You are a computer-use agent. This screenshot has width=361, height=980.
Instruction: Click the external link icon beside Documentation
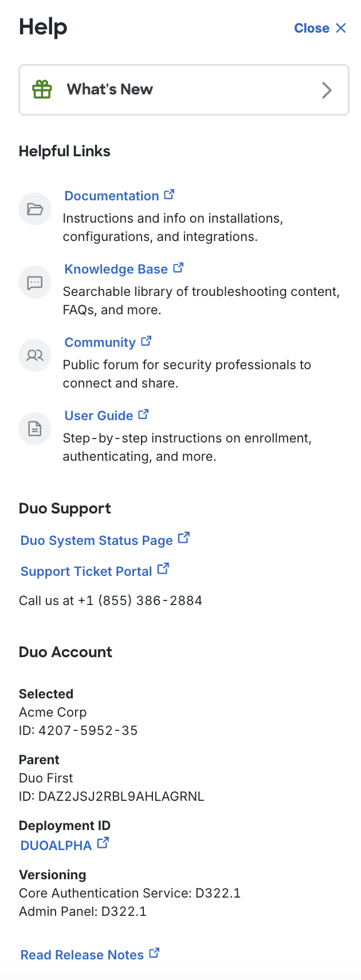pos(169,194)
